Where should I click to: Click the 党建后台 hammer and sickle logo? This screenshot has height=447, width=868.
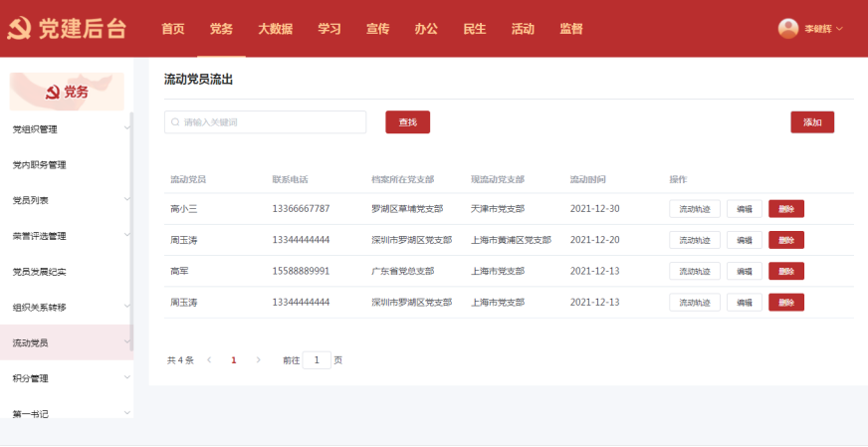click(19, 29)
